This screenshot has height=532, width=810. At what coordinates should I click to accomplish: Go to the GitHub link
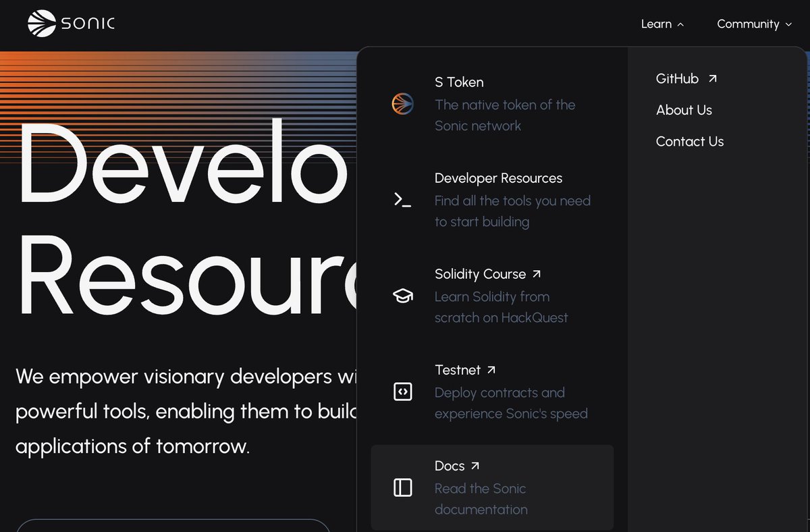tap(686, 79)
